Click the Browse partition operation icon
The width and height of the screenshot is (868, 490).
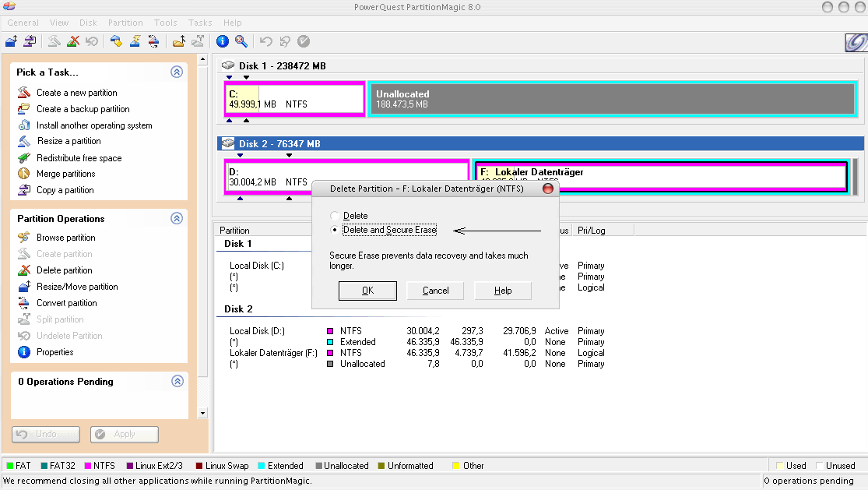[x=24, y=238]
